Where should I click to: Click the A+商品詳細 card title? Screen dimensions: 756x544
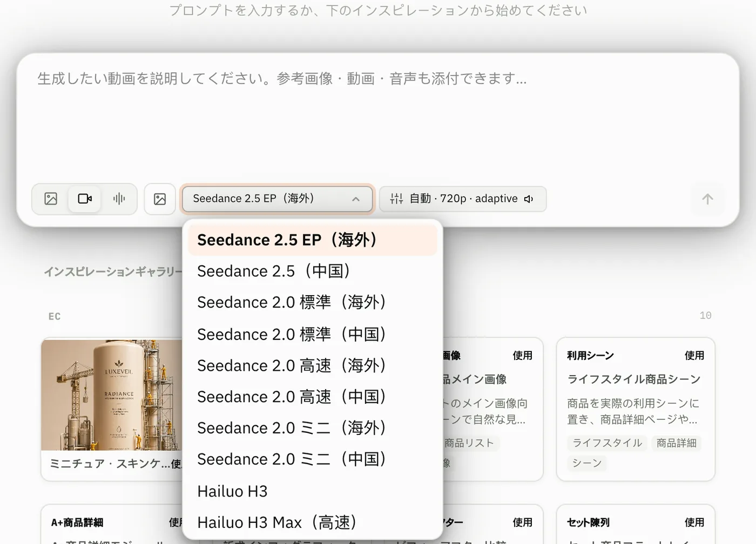tap(77, 522)
